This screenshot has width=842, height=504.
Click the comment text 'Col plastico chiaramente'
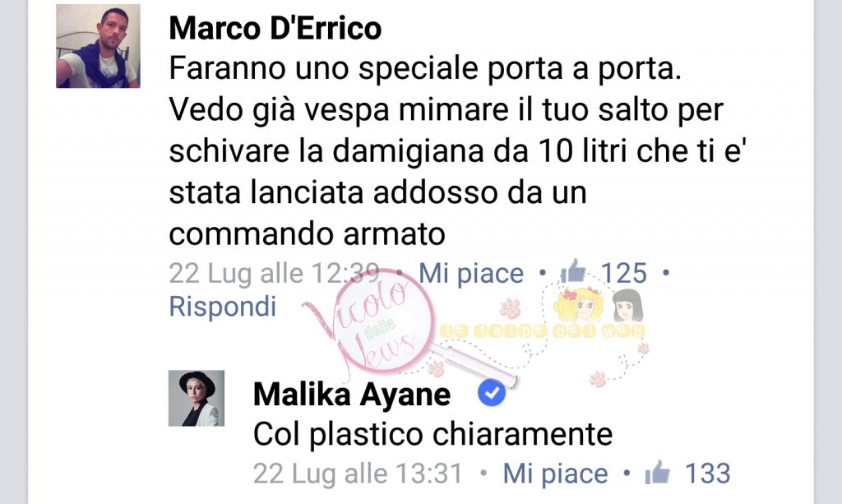(x=433, y=434)
